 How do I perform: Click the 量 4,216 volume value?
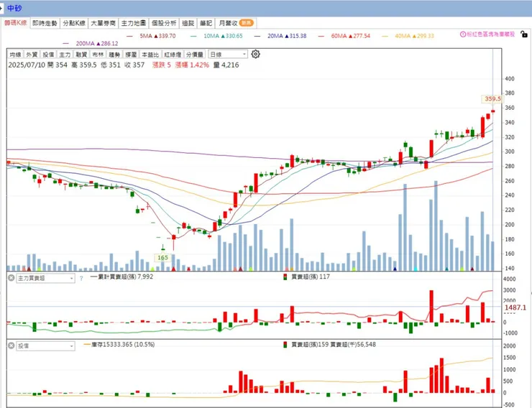point(226,65)
